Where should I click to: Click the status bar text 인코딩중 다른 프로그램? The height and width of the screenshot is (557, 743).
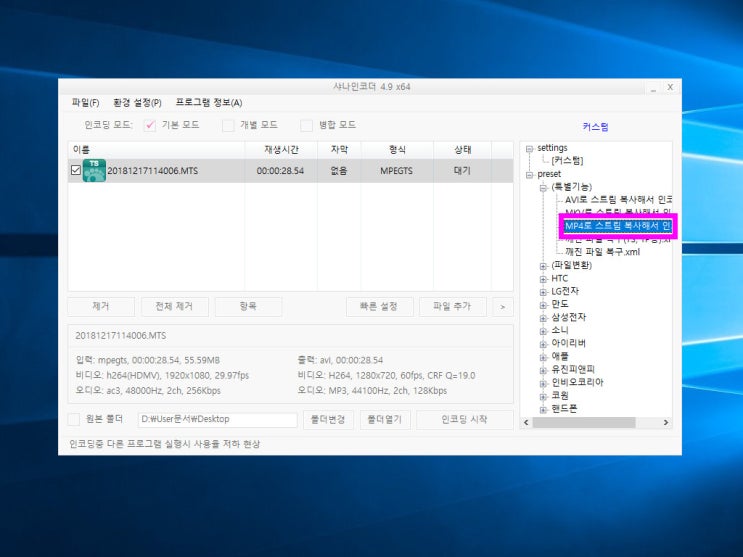click(164, 444)
